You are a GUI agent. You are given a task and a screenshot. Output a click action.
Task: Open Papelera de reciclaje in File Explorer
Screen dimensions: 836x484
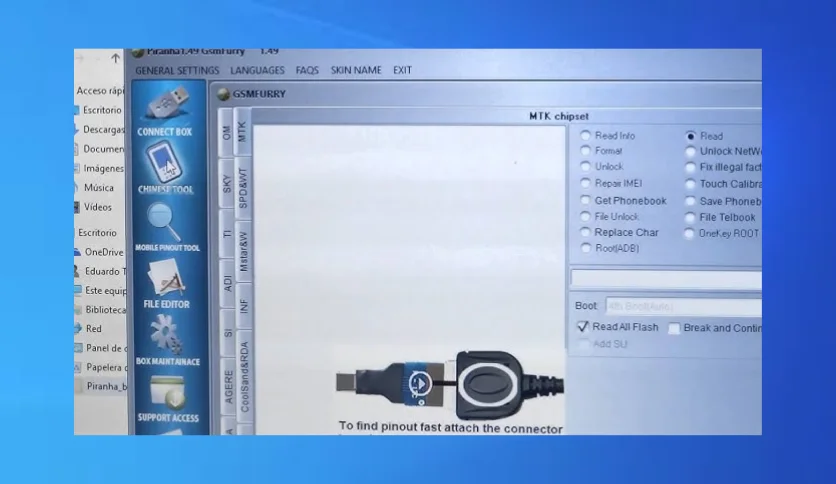tap(107, 367)
